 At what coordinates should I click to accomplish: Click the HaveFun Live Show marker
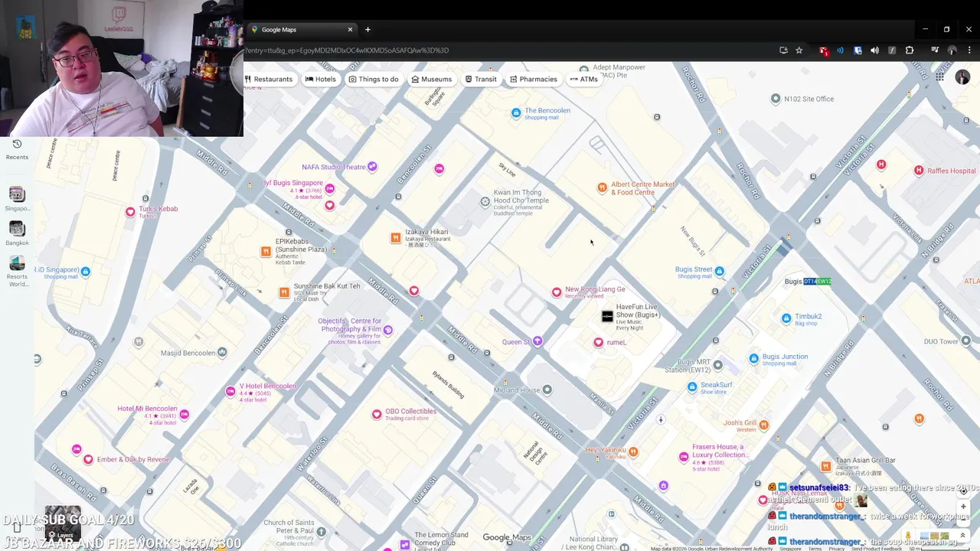pyautogui.click(x=607, y=316)
